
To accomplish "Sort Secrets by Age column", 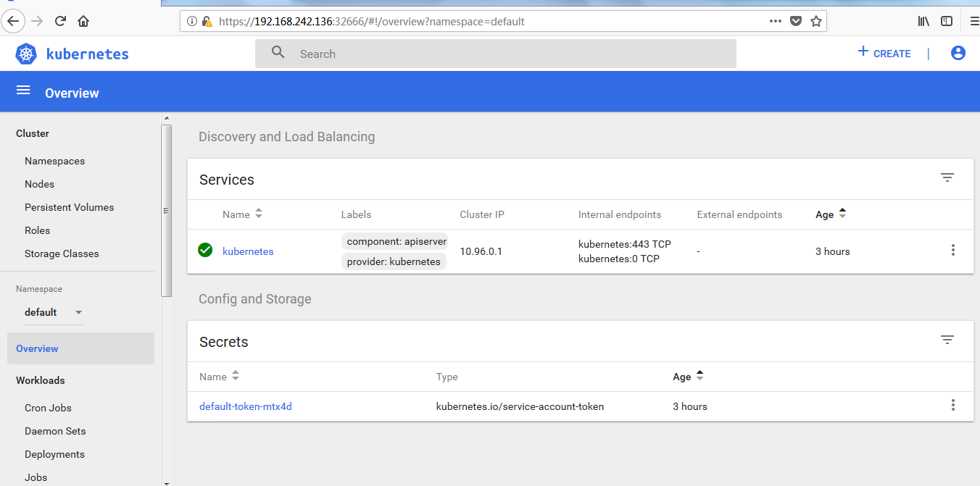I will (689, 376).
